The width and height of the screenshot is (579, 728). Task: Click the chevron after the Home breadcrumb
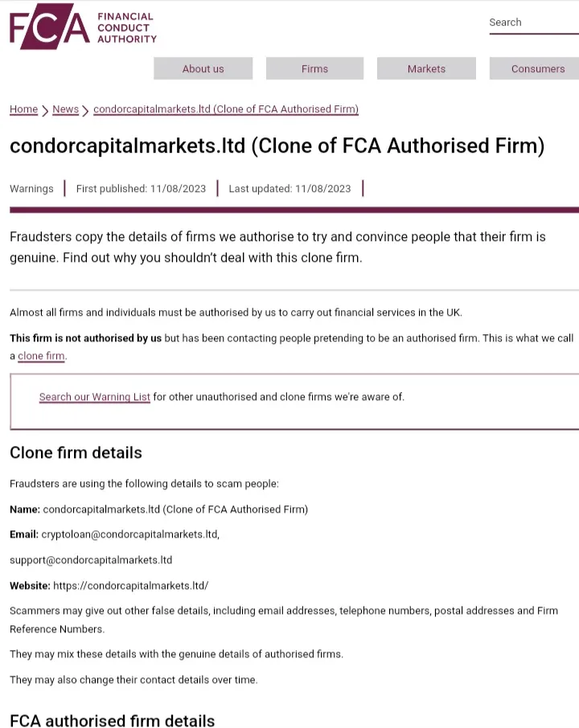click(45, 111)
